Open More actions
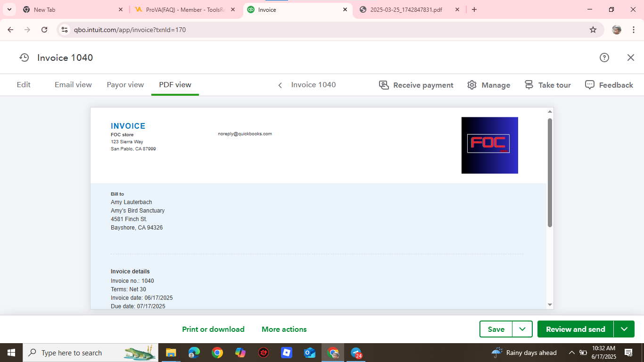Screen dimensions: 644x362 tap(284, 329)
